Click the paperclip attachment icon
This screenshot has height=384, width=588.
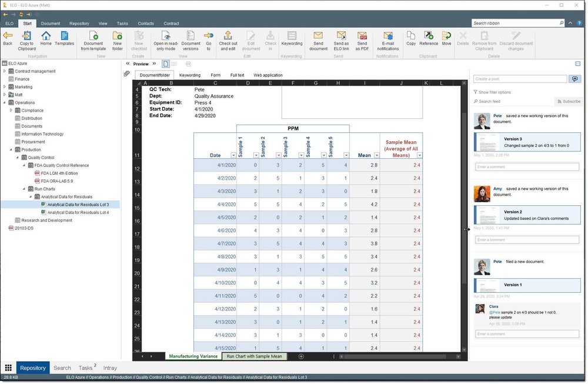pyautogui.click(x=127, y=74)
